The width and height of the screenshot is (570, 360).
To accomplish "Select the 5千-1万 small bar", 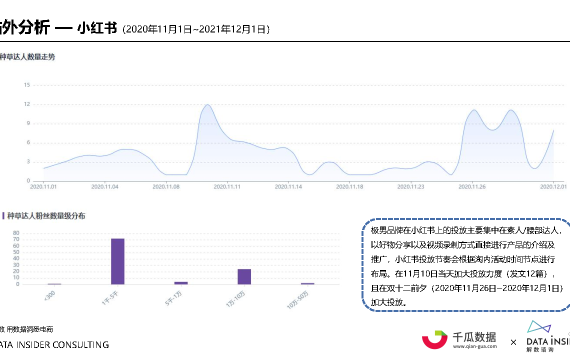I will [181, 283].
